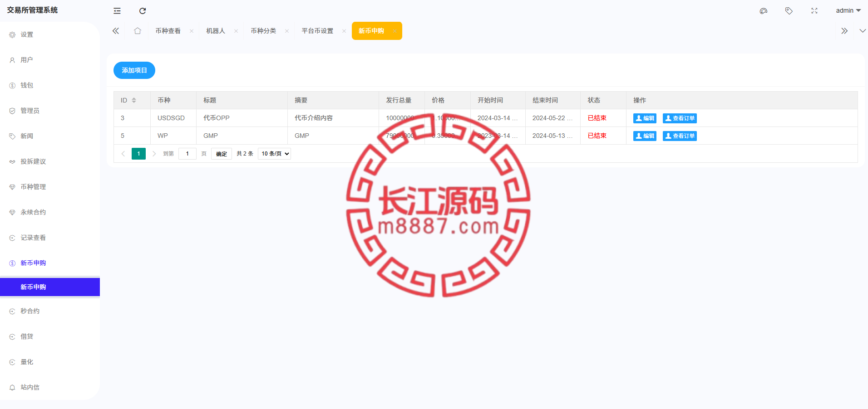
Task: Click the 代币介绍内容 summary cell
Action: point(333,118)
